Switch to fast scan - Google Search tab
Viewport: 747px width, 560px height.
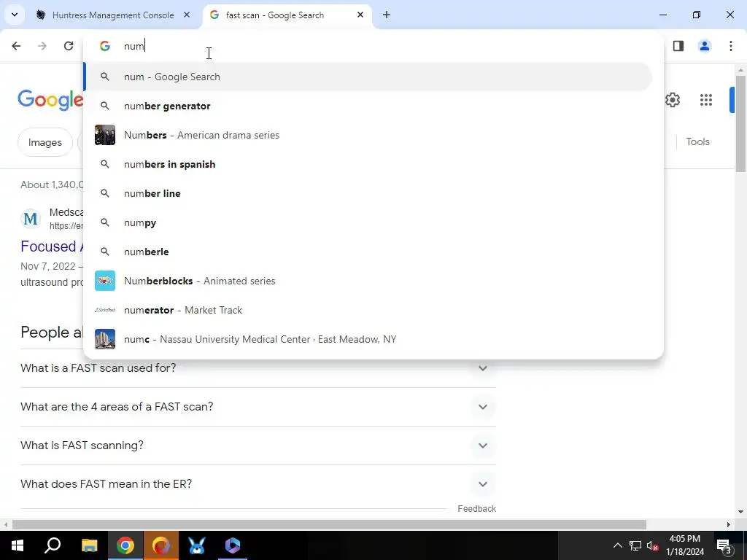pos(287,15)
